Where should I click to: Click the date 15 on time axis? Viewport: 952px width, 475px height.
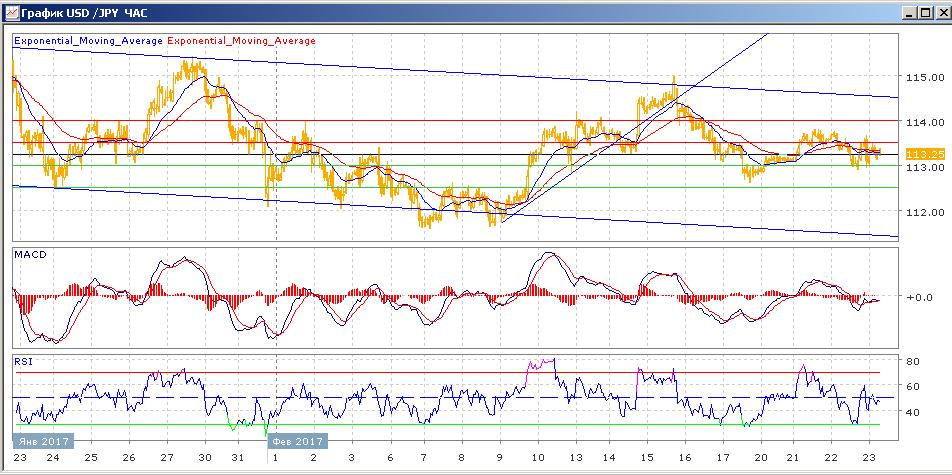646,456
